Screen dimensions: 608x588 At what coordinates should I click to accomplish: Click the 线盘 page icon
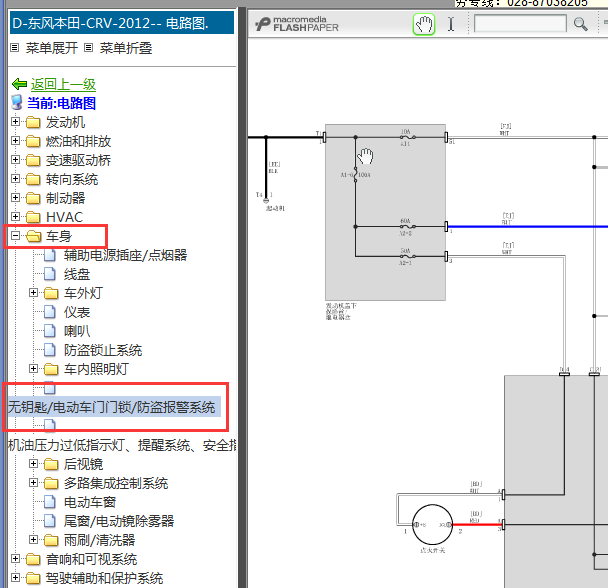[x=50, y=274]
